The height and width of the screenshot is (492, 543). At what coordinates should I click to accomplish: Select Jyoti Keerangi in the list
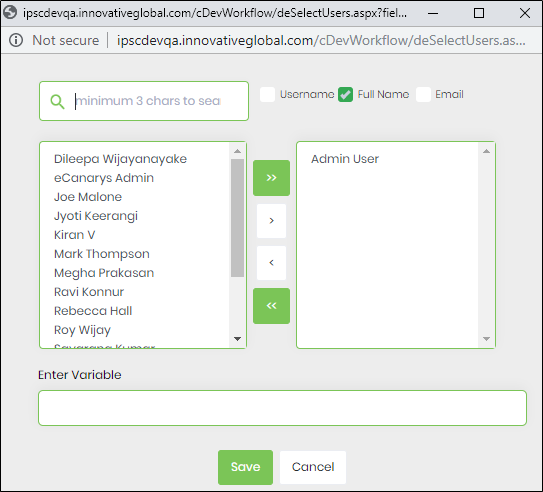(x=96, y=216)
